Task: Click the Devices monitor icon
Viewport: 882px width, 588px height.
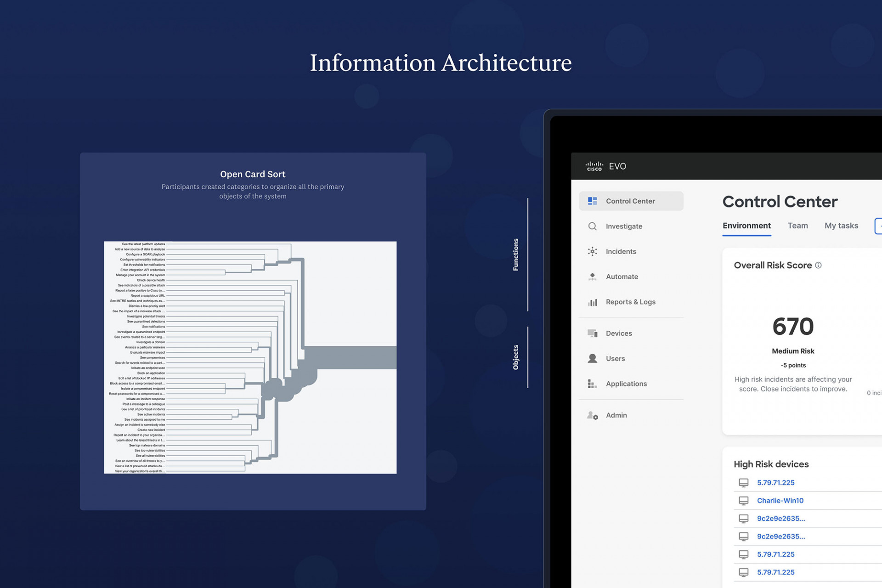Action: coord(593,333)
